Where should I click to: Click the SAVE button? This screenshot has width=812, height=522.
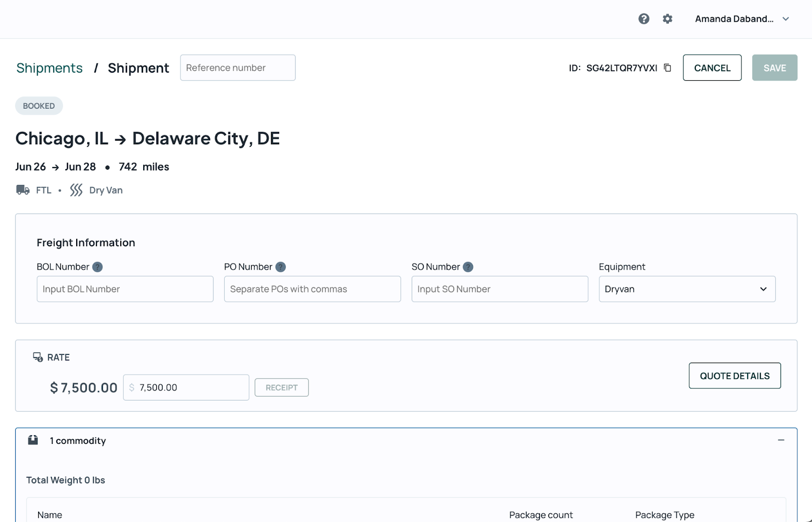pos(774,68)
